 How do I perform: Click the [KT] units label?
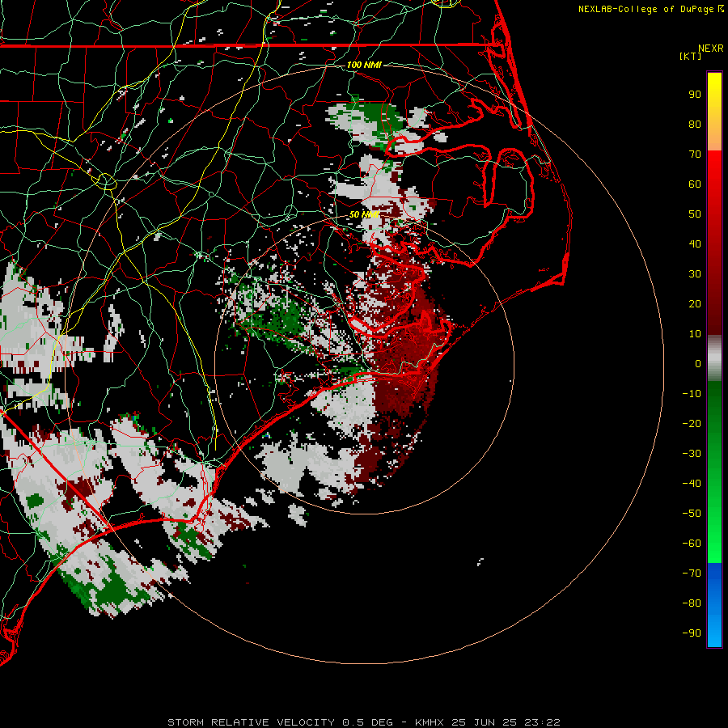pos(690,56)
